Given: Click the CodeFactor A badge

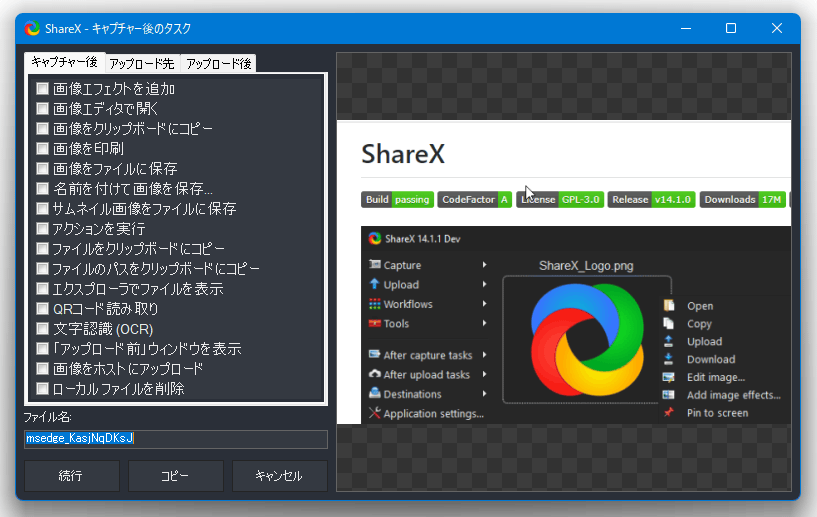Looking at the screenshot, I should (475, 200).
